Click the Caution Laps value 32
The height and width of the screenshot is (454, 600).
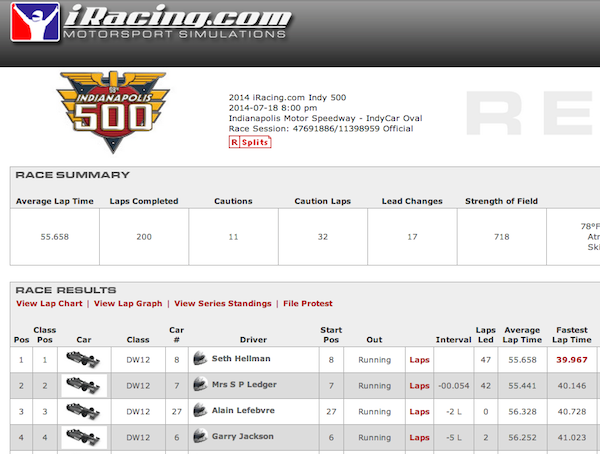coord(323,237)
